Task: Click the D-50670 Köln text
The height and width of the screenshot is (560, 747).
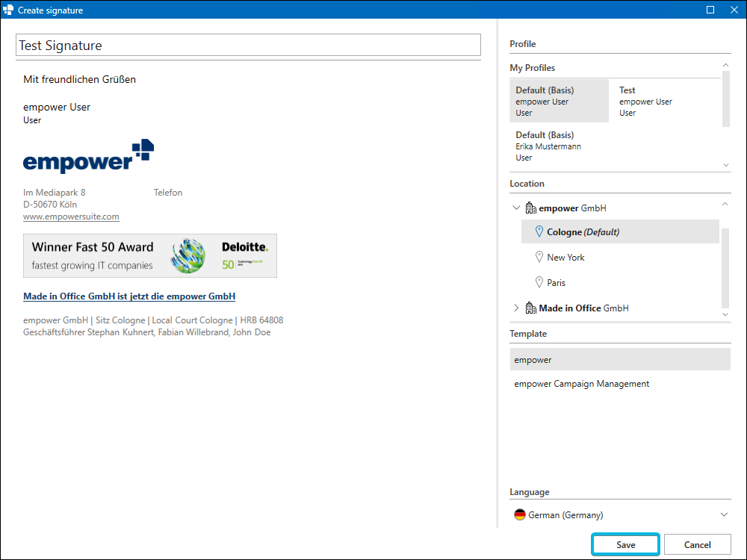Action: 50,205
